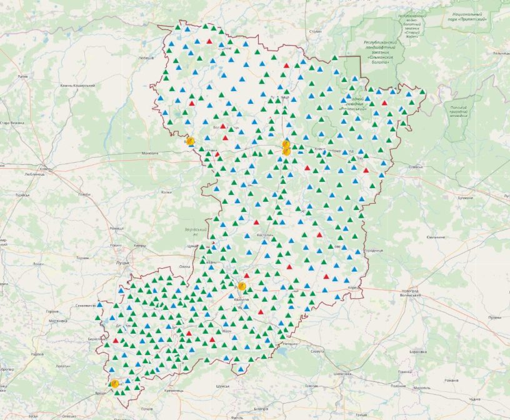
Task: Select the orange marker near Броди
Action: tap(114, 383)
